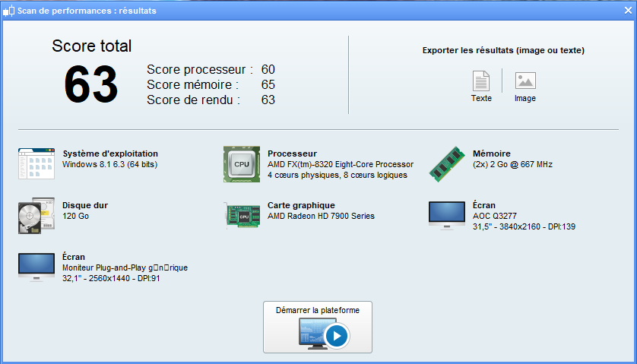
Task: Click the '120 Go' disk size text
Action: point(75,216)
